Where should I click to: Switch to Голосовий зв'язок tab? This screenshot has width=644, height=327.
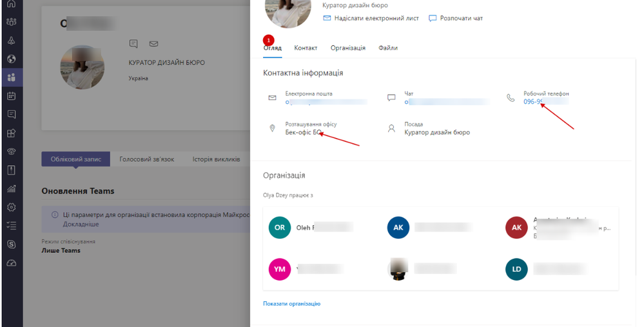tap(146, 159)
